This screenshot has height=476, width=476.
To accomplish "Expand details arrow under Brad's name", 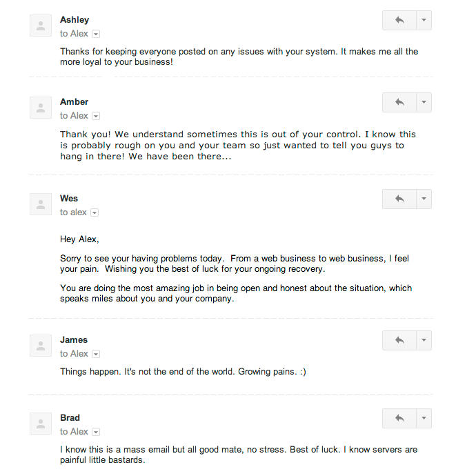I will coord(96,432).
